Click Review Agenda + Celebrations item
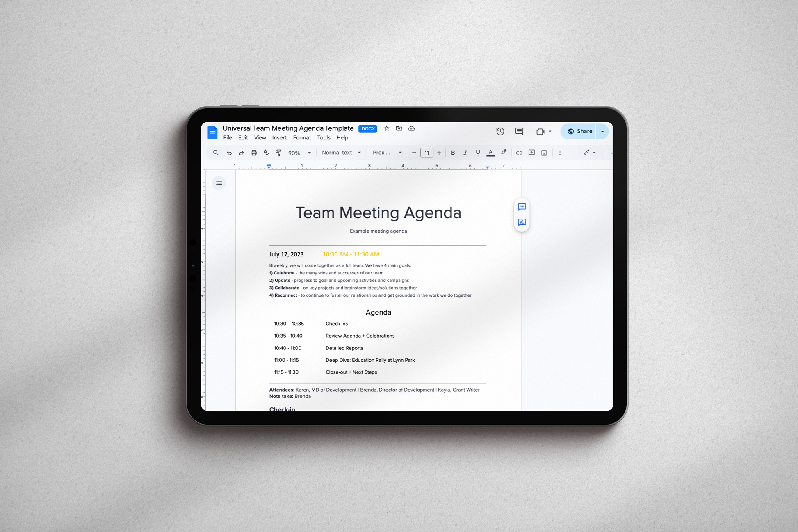798x532 pixels. pyautogui.click(x=360, y=336)
